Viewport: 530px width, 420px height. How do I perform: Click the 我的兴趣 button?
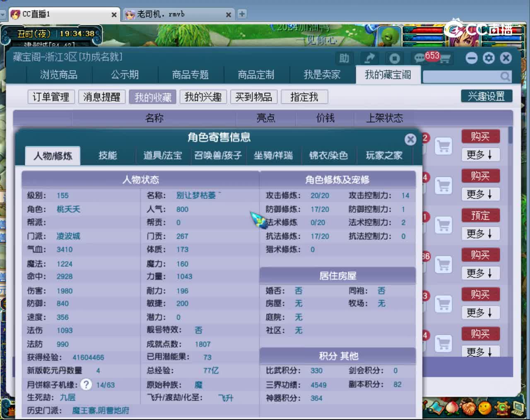coord(203,97)
